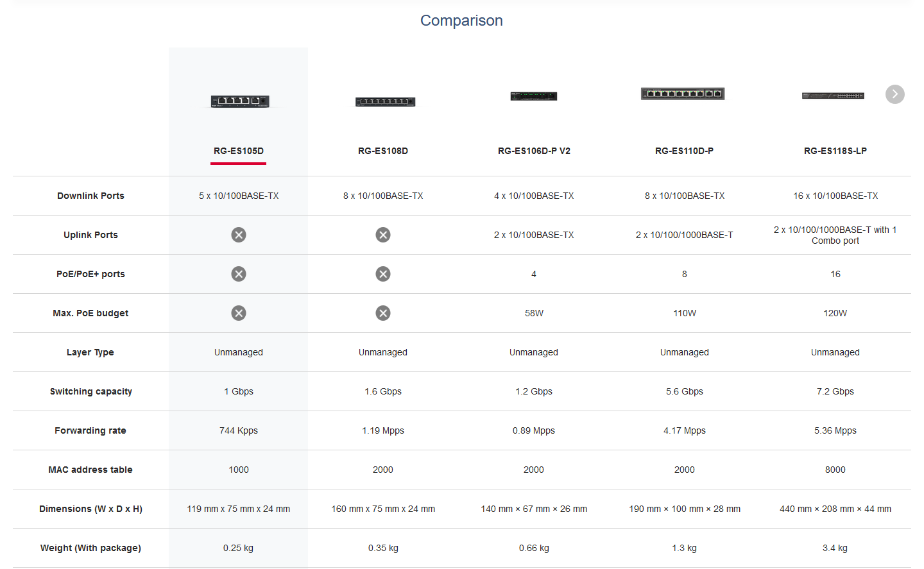Open the RG-ES106D-P V2 product image
The image size is (924, 569).
[x=534, y=96]
